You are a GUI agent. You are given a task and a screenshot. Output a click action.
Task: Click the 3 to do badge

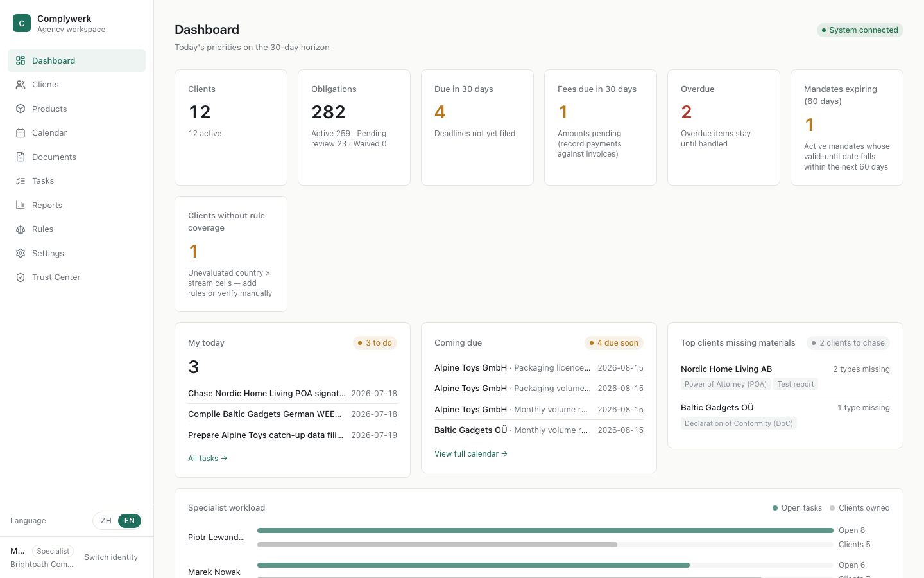pyautogui.click(x=375, y=343)
